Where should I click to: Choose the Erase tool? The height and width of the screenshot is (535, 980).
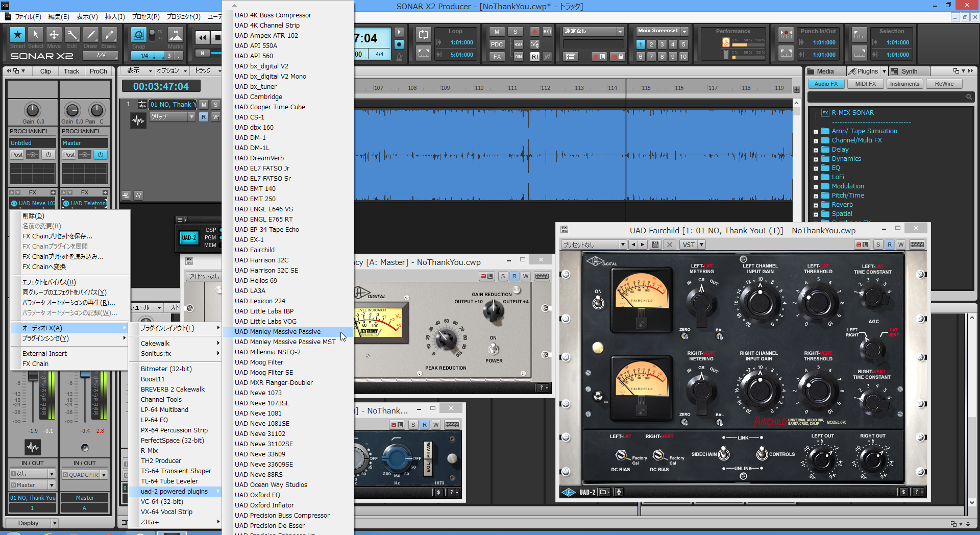[x=109, y=35]
